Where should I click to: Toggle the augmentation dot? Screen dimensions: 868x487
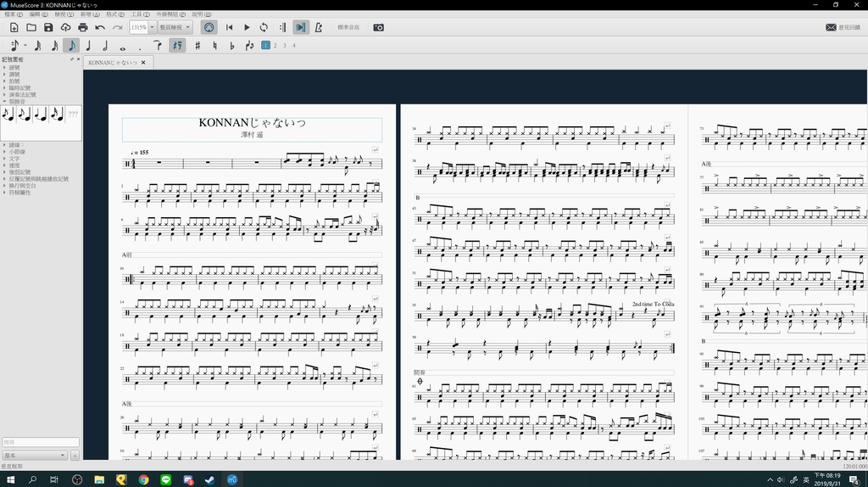[140, 48]
